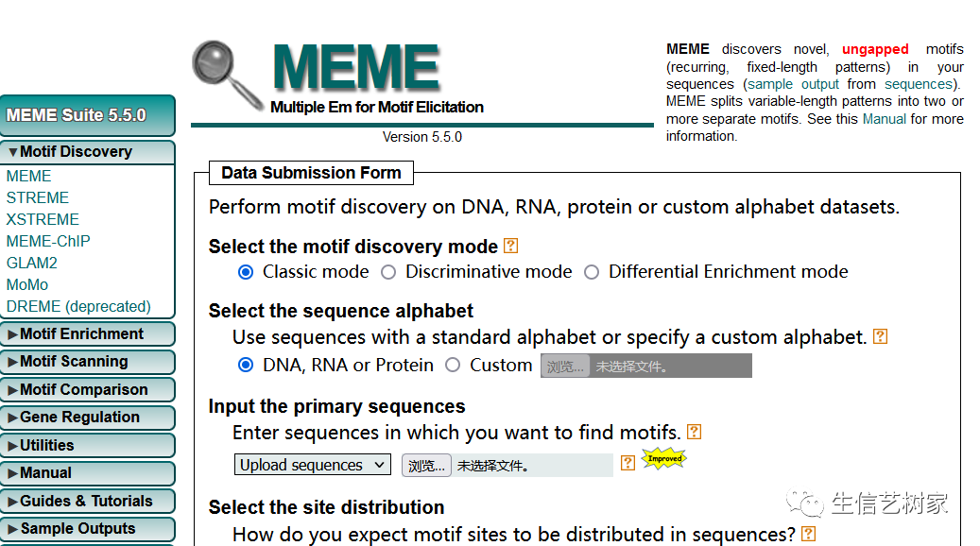Click help icon beside motif discovery mode
The image size is (980, 546).
(510, 247)
